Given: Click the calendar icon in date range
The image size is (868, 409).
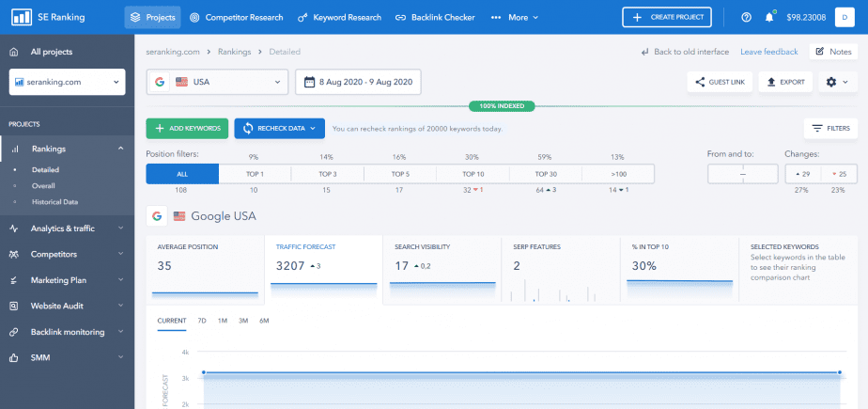Looking at the screenshot, I should [x=309, y=82].
